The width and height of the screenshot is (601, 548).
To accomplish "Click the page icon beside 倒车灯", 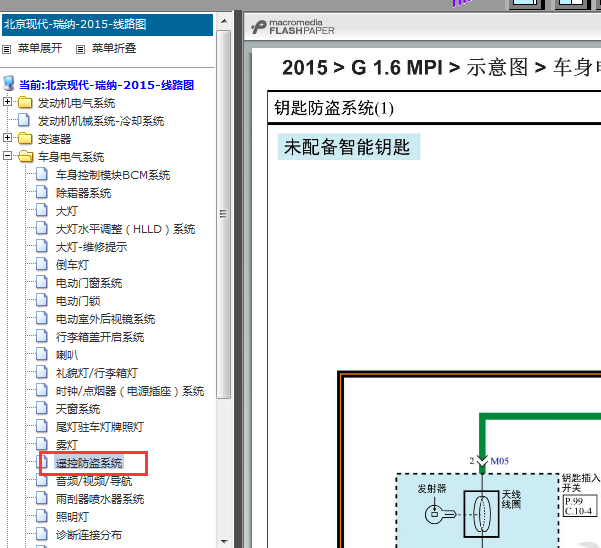I will (42, 264).
